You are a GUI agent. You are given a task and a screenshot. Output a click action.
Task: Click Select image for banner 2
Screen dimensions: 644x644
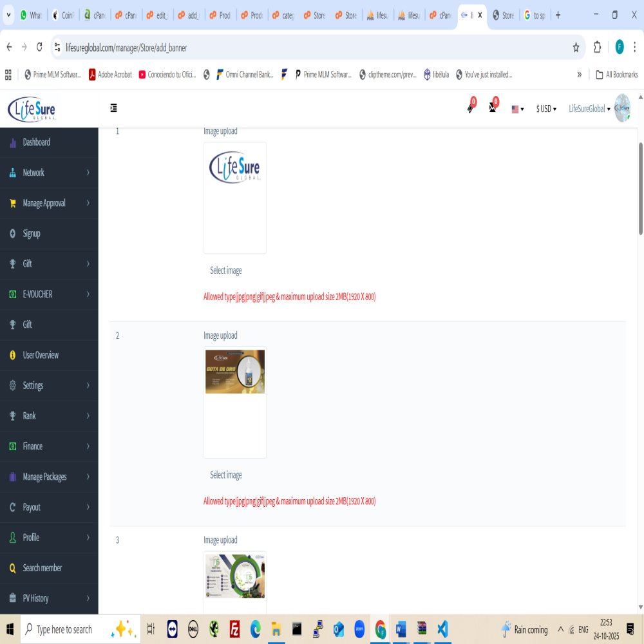(226, 475)
